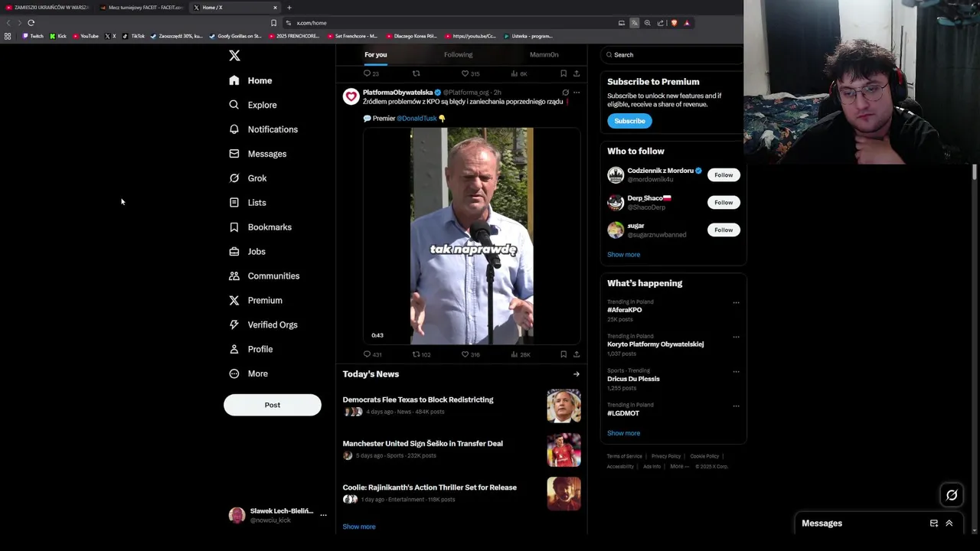
Task: Share the Donald Tusk video post
Action: point(577,354)
